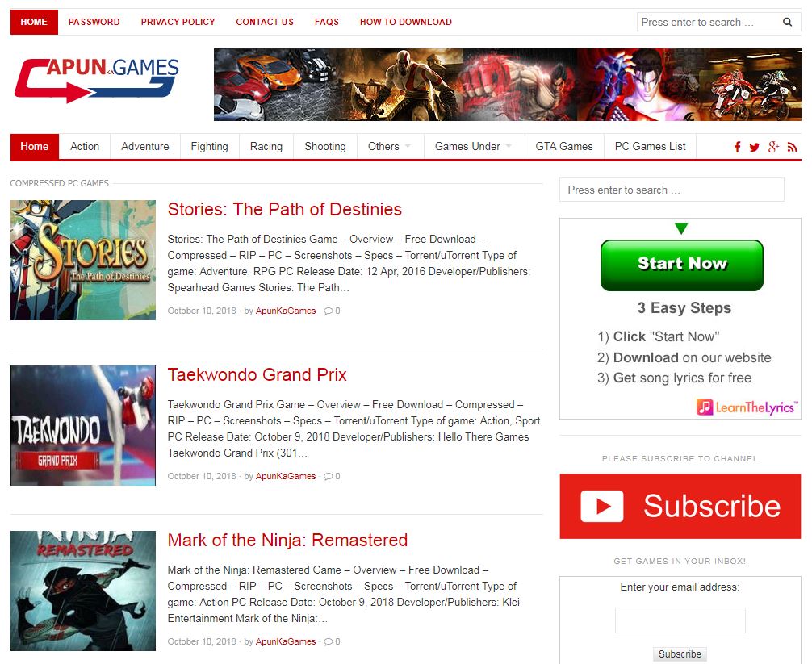Viewport: 812px width, 664px height.
Task: Click the email address input field
Action: (x=680, y=620)
